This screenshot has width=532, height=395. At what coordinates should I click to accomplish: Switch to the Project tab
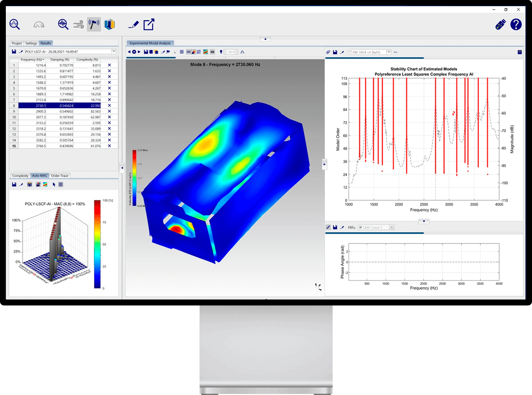tap(17, 43)
